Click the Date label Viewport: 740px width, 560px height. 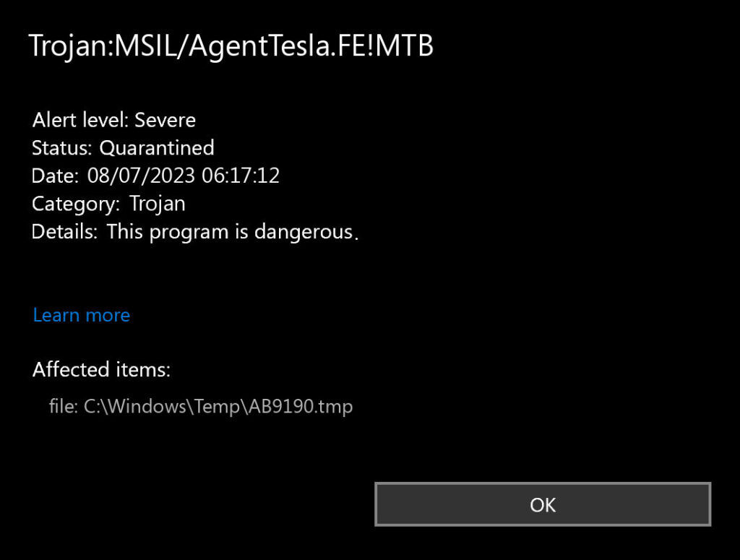pyautogui.click(x=55, y=176)
